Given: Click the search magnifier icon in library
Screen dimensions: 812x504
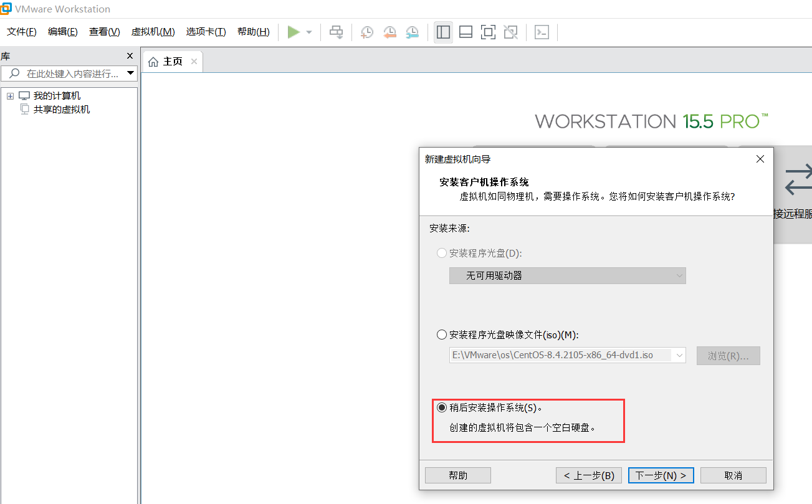Looking at the screenshot, I should click(14, 74).
